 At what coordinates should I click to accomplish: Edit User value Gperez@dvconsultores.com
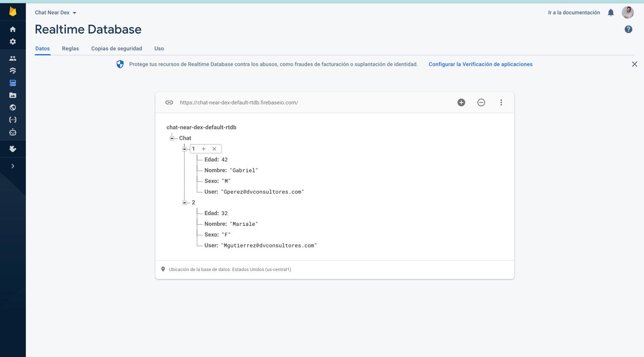[x=262, y=192]
